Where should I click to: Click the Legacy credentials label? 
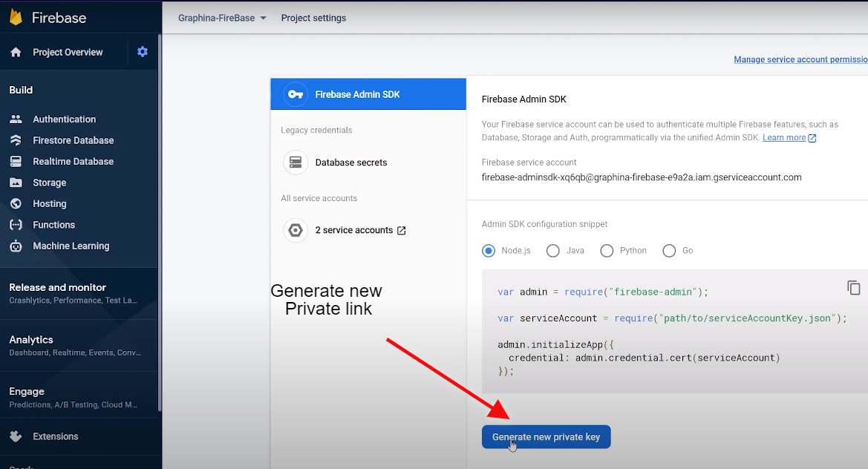(316, 130)
